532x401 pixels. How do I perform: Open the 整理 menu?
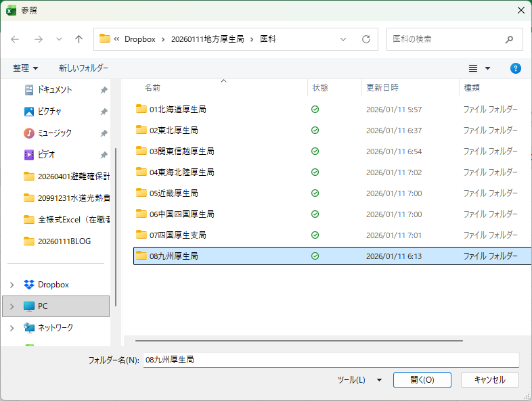(x=26, y=68)
